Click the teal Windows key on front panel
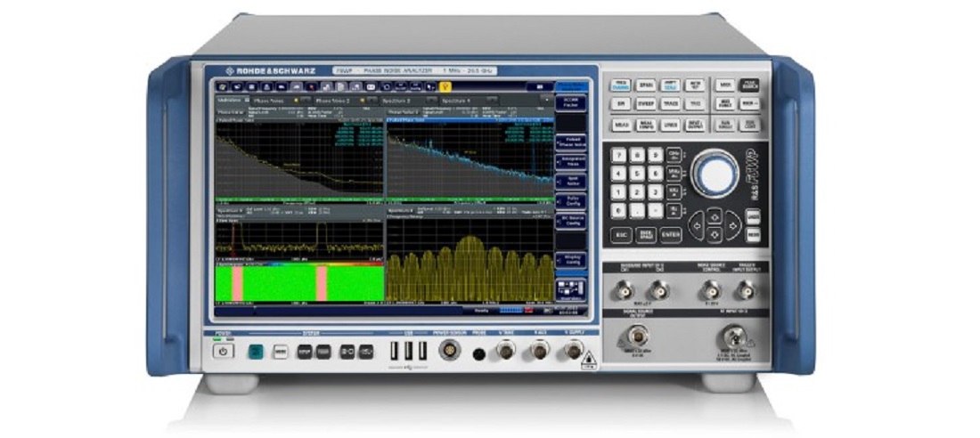Image resolution: width=980 pixels, height=438 pixels. [255, 352]
